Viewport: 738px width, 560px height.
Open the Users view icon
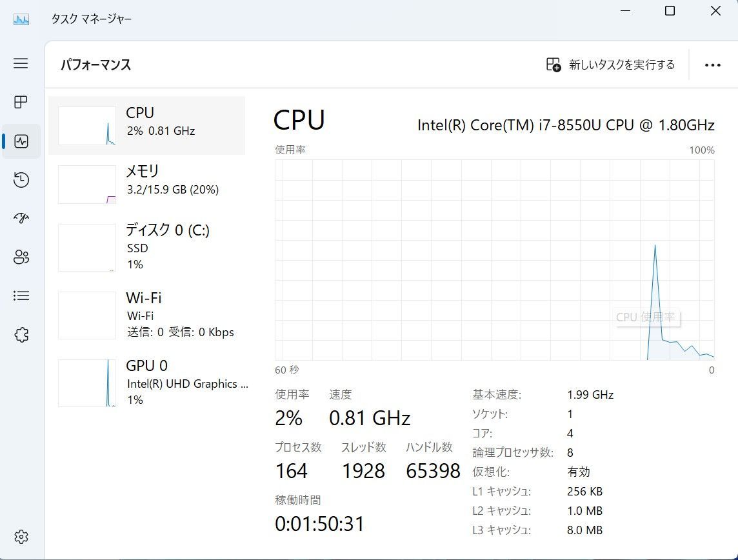(21, 257)
